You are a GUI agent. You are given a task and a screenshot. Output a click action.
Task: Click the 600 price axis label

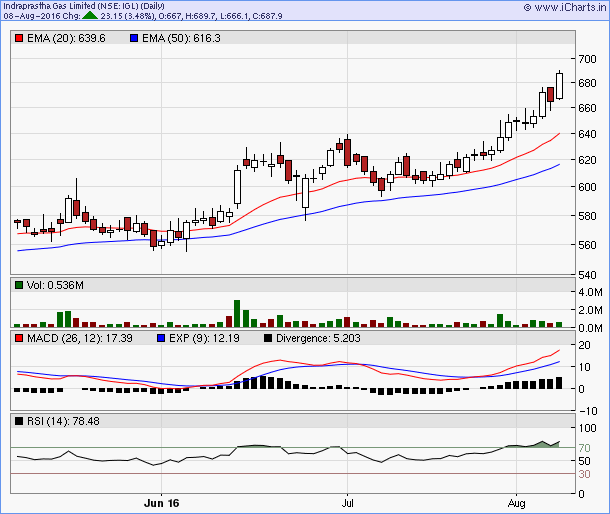[x=587, y=187]
